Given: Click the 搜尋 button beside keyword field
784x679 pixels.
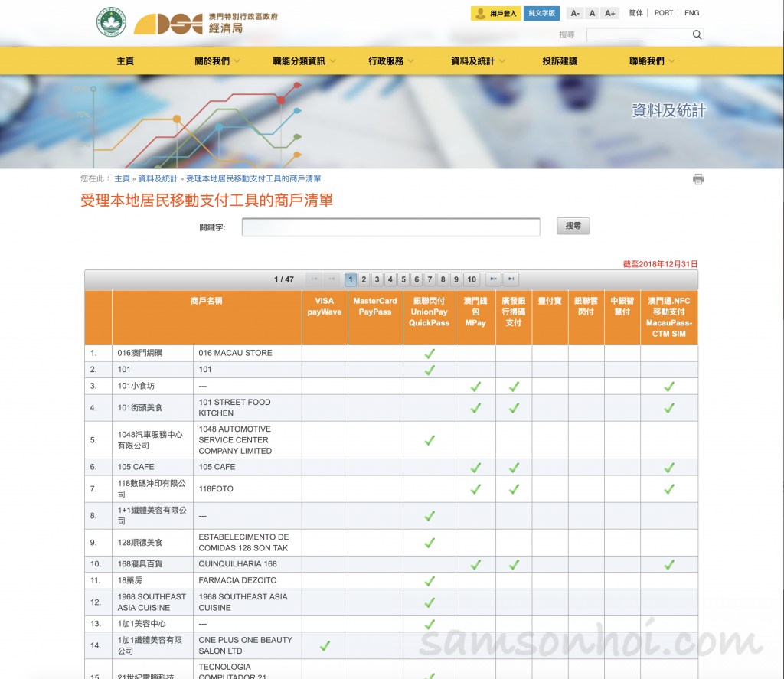Looking at the screenshot, I should (573, 226).
